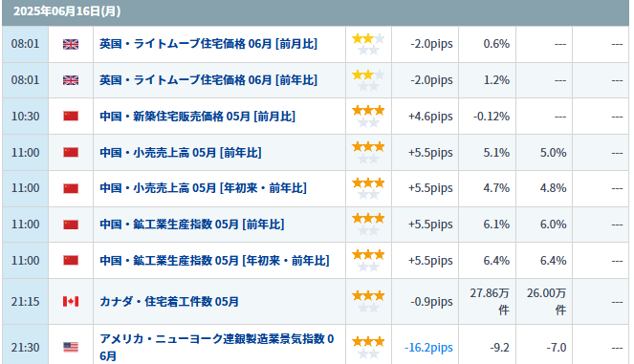Click importance stars for 英国ライトムーブ 前月比
Image resolution: width=634 pixels, height=364 pixels.
tap(368, 45)
